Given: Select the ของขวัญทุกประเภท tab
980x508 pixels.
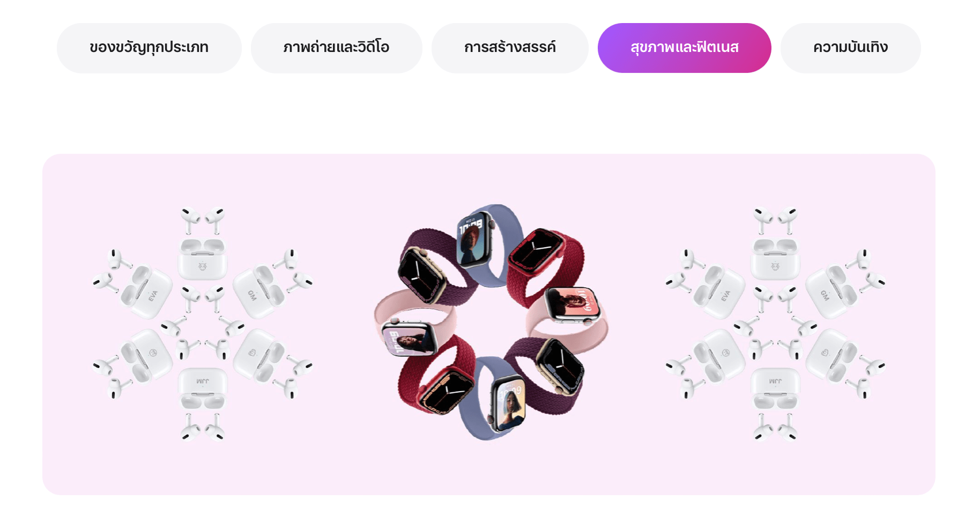Looking at the screenshot, I should tap(149, 48).
